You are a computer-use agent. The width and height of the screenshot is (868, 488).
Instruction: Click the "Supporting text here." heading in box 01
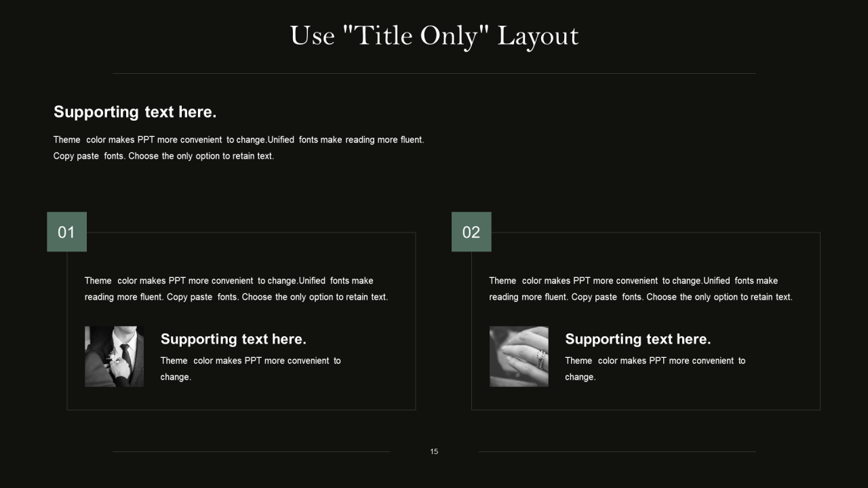[233, 339]
